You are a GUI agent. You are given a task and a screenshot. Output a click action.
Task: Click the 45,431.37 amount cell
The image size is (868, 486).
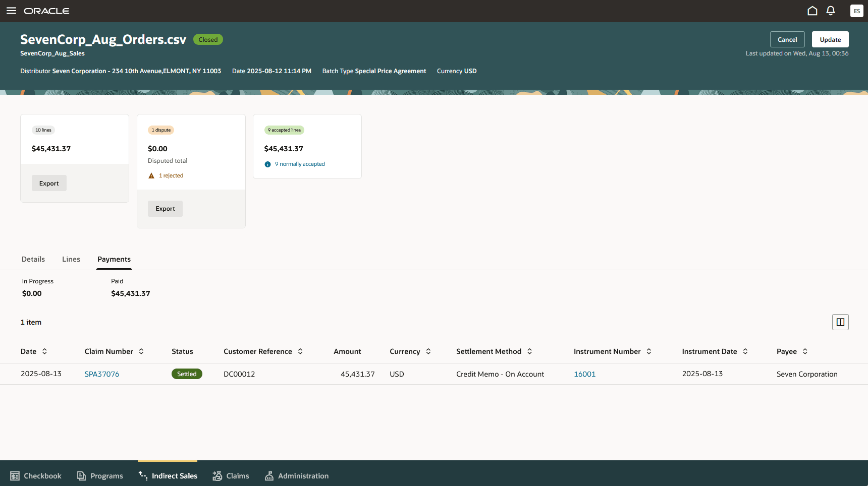click(358, 374)
